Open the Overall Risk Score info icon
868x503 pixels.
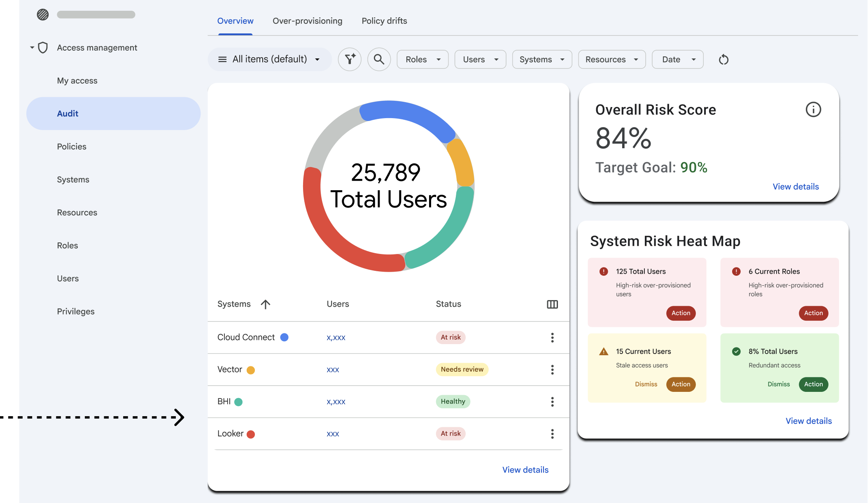pos(813,109)
